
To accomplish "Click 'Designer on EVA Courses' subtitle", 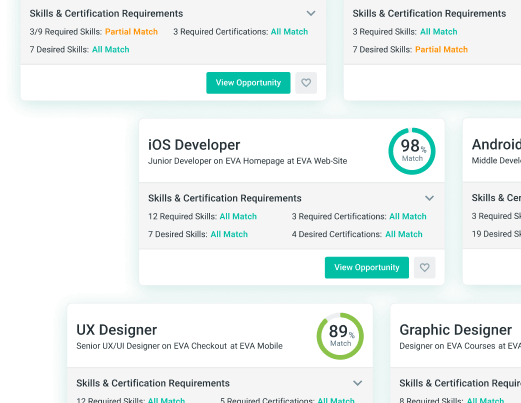I will (460, 346).
